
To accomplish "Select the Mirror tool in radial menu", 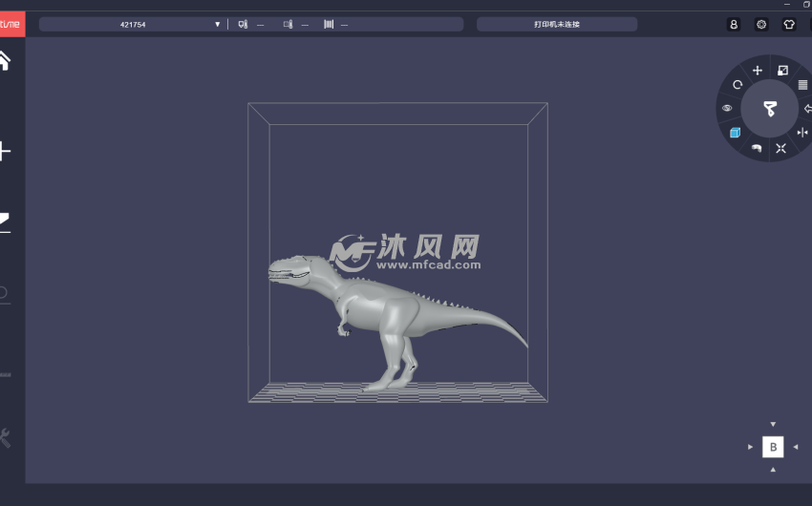I will [802, 133].
